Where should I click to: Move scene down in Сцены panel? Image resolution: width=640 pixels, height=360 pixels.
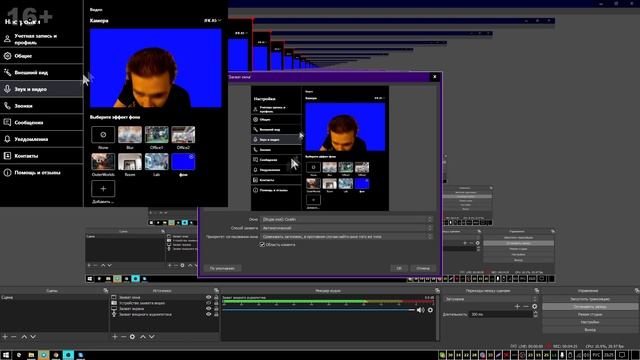click(33, 337)
